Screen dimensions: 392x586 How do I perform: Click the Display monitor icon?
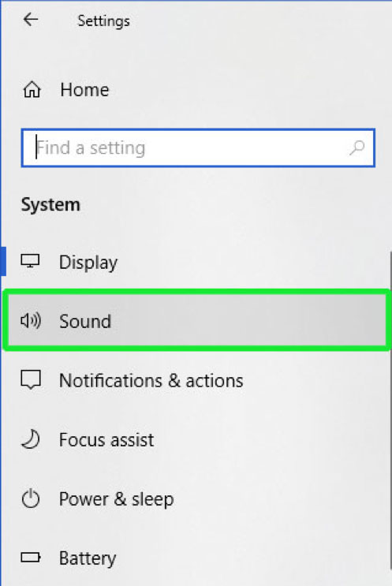tap(30, 261)
